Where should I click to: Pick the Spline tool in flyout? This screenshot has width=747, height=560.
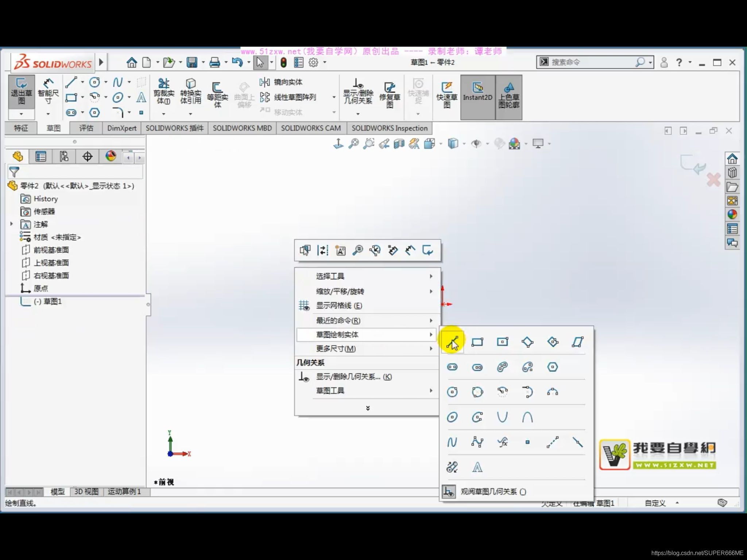tap(452, 442)
